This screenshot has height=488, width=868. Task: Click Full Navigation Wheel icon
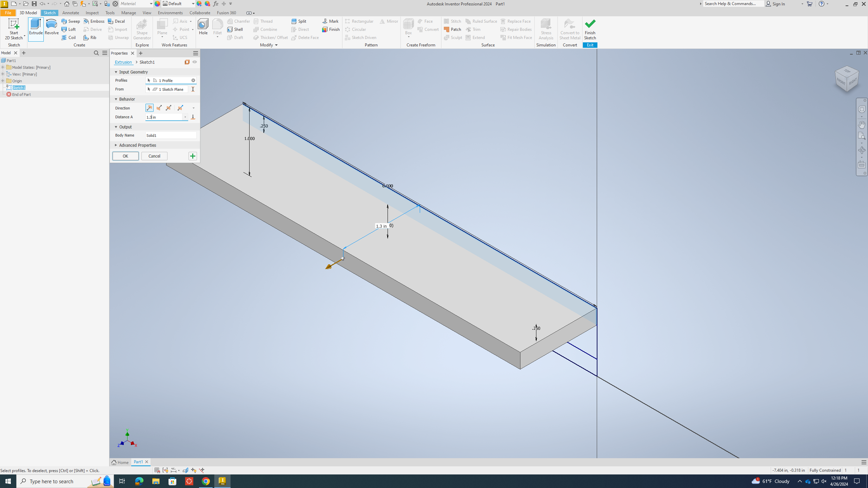click(x=862, y=109)
